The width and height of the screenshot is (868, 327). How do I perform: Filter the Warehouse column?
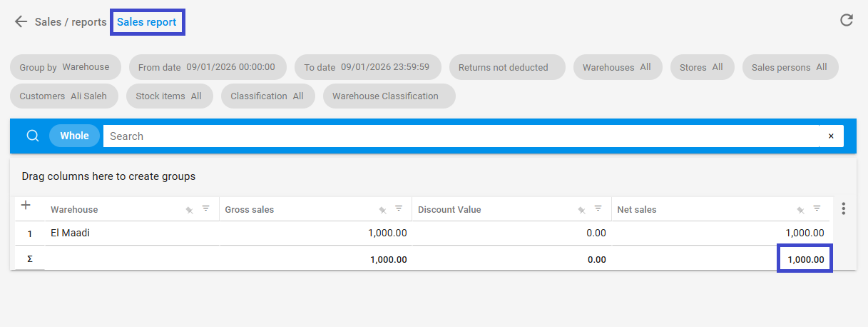206,208
